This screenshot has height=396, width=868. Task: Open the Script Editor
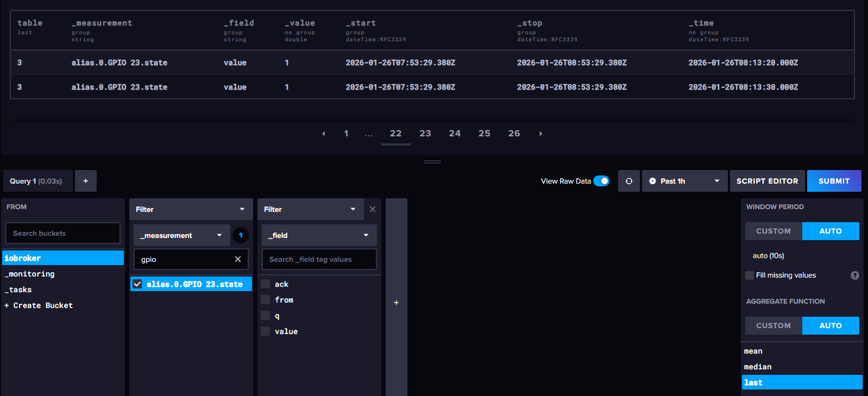click(768, 181)
